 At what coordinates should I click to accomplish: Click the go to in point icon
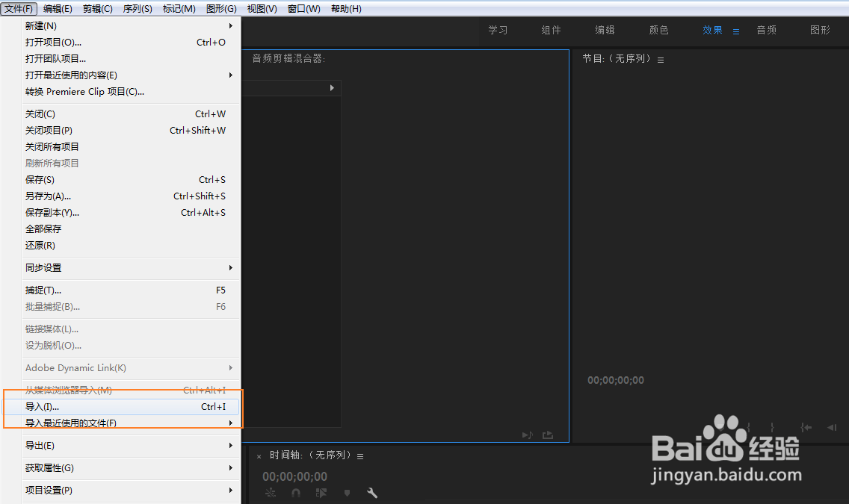click(806, 427)
